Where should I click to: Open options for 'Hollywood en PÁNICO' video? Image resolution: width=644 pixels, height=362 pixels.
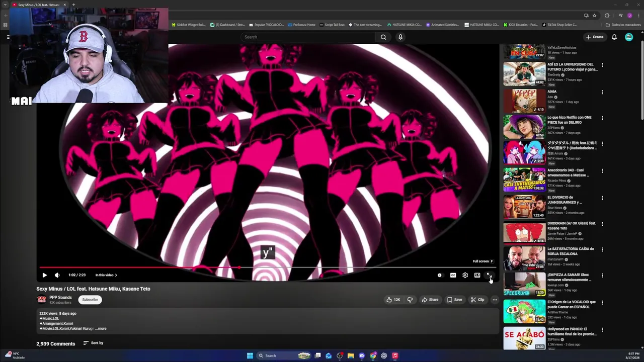point(602,329)
